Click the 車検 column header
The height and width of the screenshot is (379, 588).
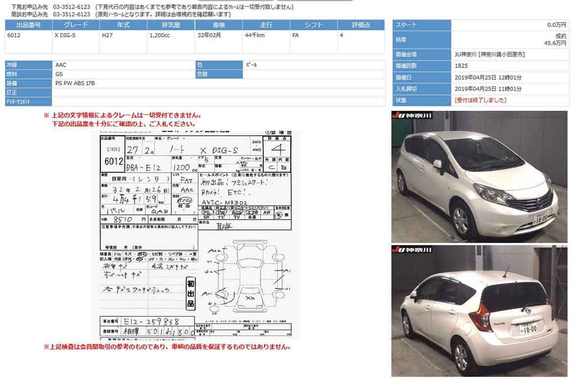click(x=219, y=25)
